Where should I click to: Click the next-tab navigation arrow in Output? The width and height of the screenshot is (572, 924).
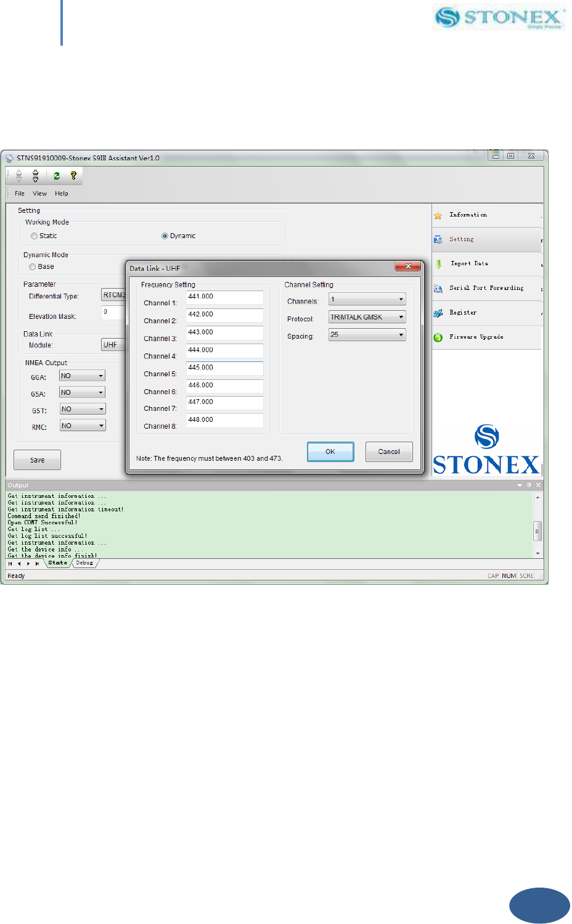(x=28, y=563)
